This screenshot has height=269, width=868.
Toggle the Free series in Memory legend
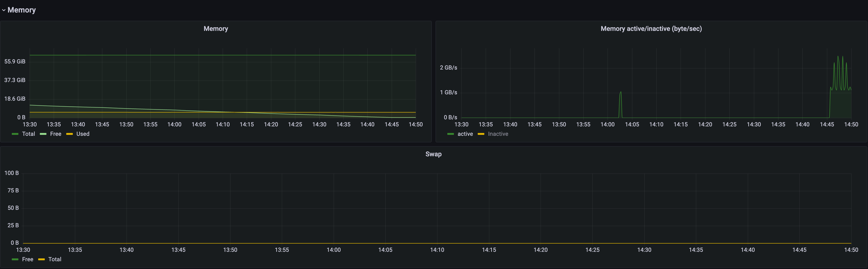click(x=56, y=134)
